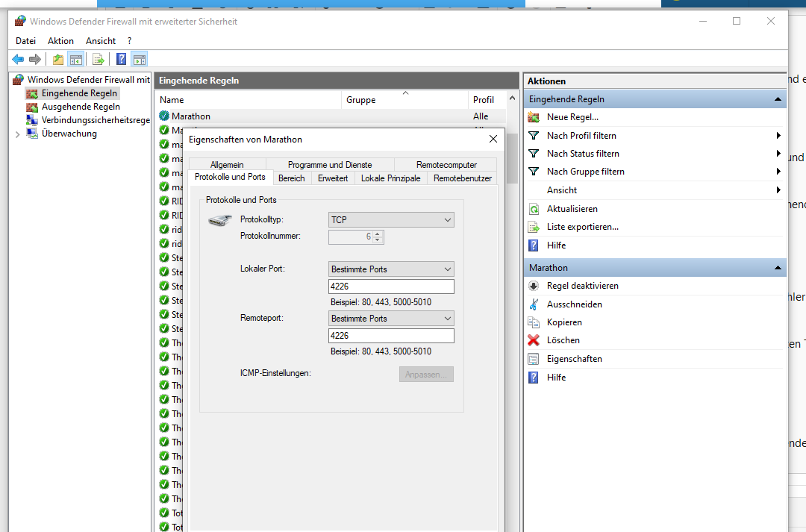Image resolution: width=806 pixels, height=532 pixels.
Task: Click Hilfe icon under Marathon section
Action: click(x=534, y=378)
